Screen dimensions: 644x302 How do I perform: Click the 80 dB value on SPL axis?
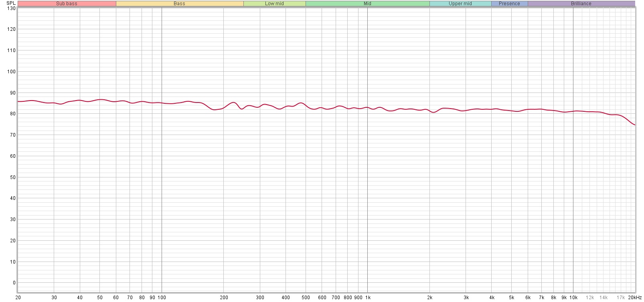[13, 114]
